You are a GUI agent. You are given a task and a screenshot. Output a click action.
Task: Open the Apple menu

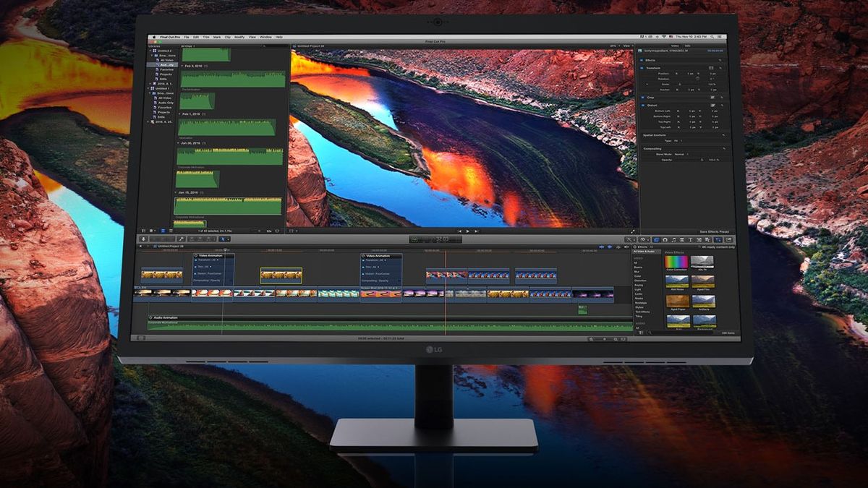point(154,37)
